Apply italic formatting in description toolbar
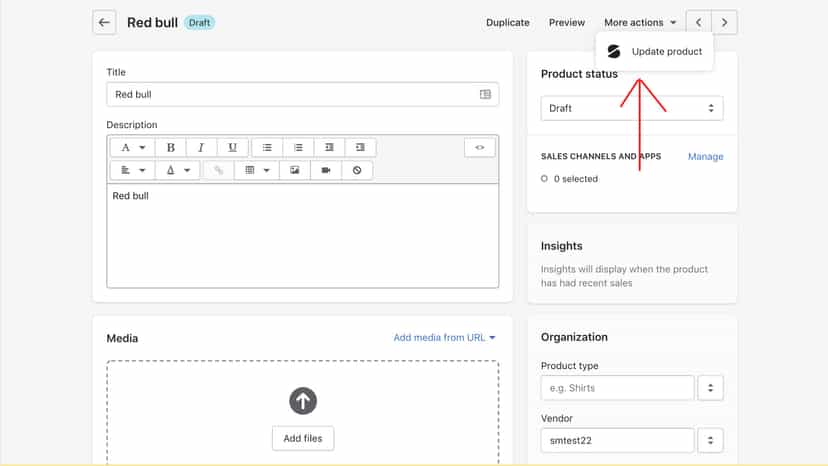Viewport: 828px width, 466px height. (201, 147)
